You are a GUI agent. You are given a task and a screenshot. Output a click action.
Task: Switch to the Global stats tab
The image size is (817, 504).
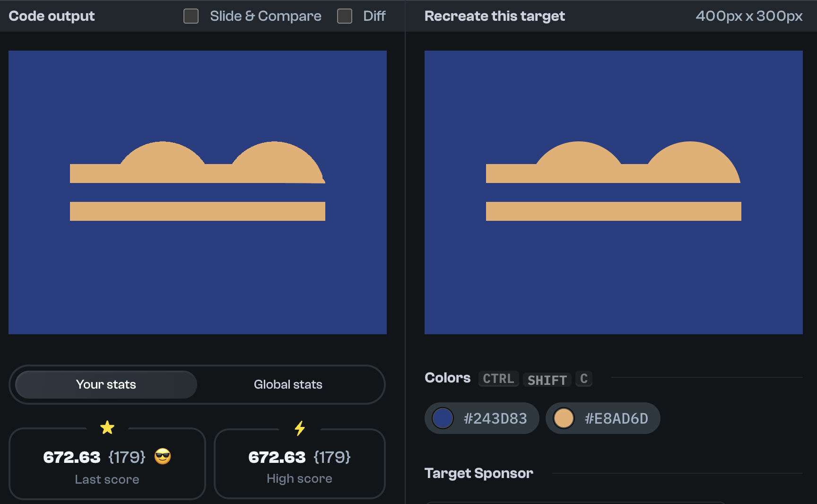pos(288,384)
